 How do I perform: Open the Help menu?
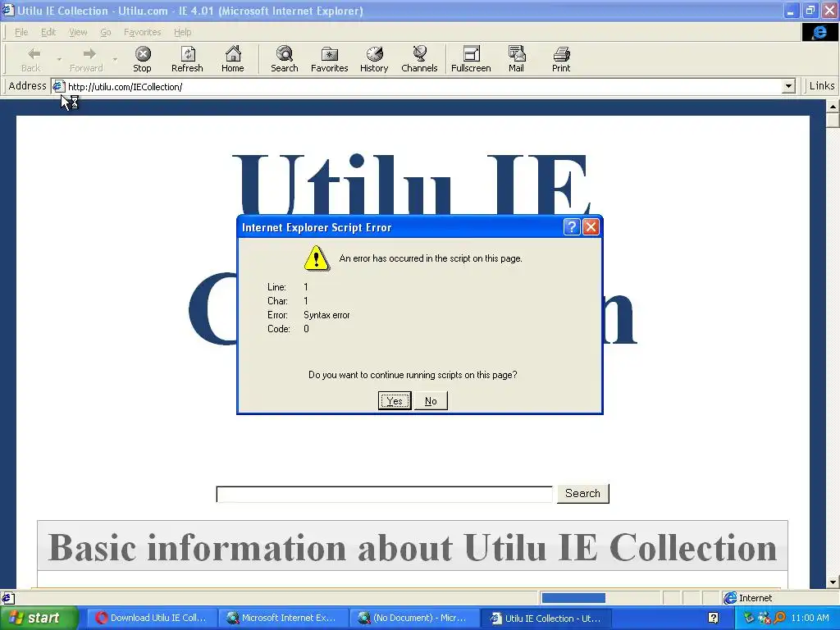(x=182, y=32)
